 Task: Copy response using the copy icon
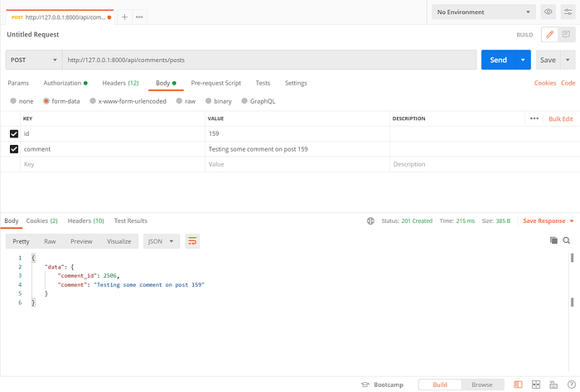click(553, 240)
